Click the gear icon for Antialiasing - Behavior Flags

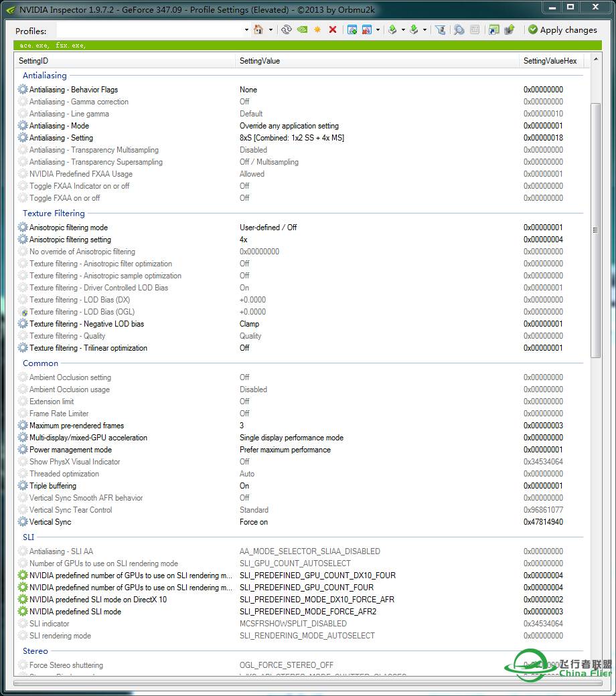pos(23,89)
